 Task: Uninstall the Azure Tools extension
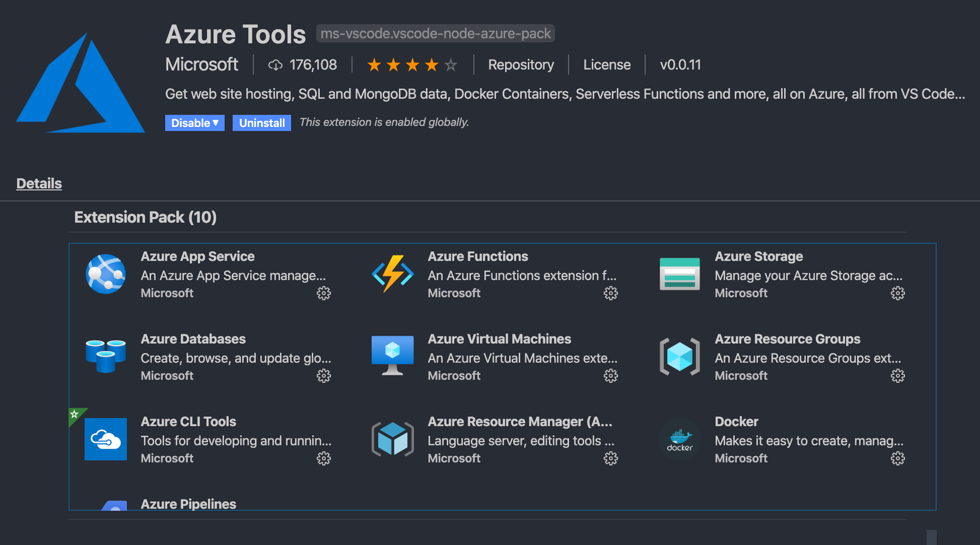pos(261,122)
